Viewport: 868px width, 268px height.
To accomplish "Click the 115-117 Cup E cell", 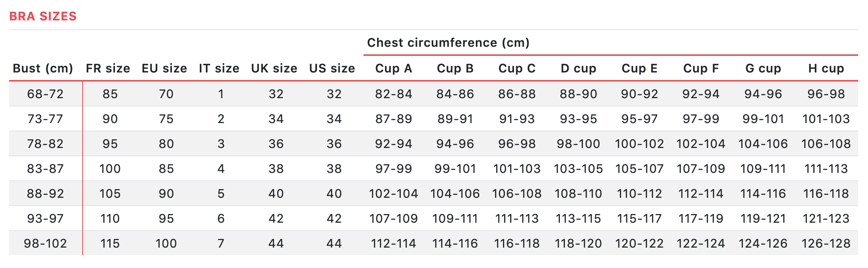I will tap(639, 219).
